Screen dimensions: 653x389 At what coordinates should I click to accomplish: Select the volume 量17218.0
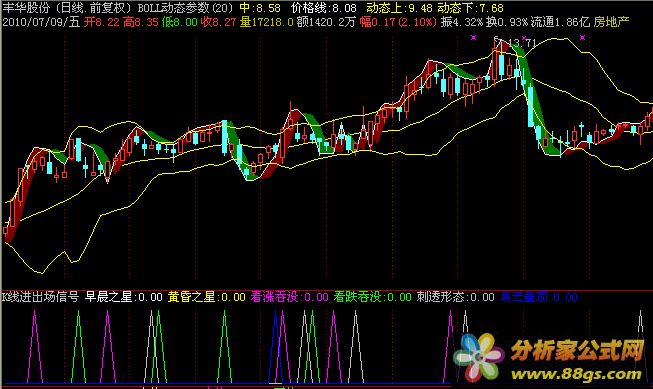click(266, 22)
